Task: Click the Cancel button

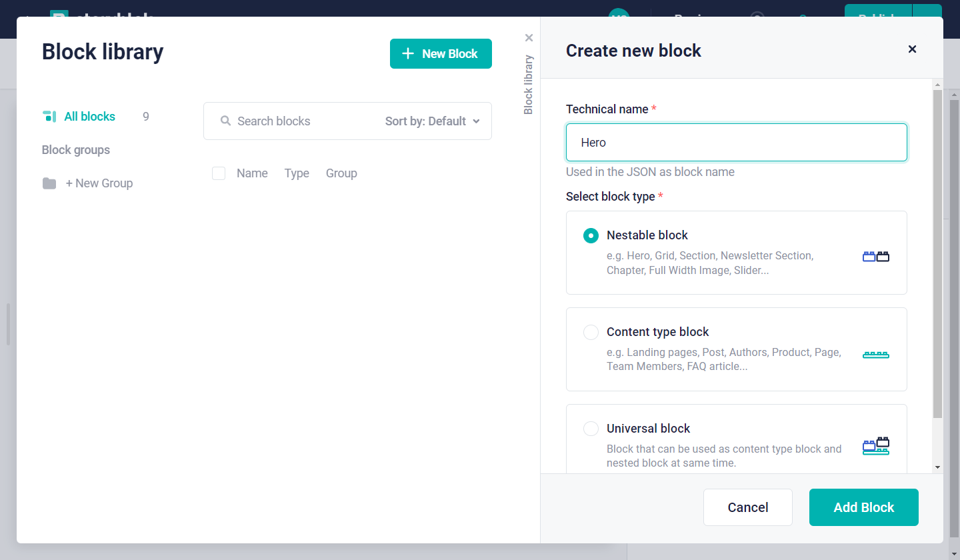Action: (748, 507)
